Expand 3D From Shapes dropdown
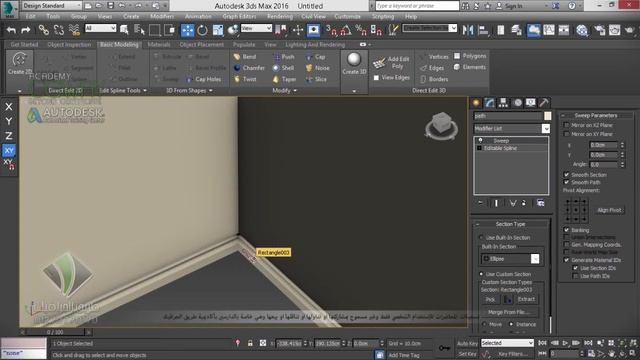The image size is (640, 360). 189,90
